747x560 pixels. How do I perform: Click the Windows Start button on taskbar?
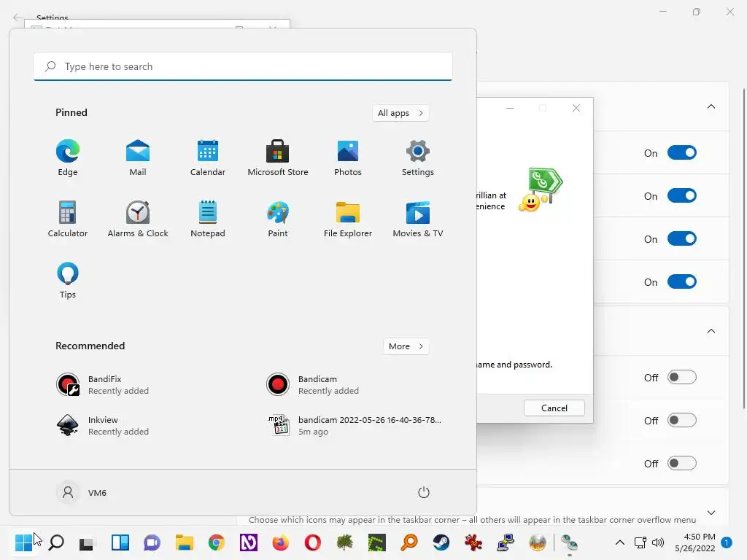tap(23, 542)
